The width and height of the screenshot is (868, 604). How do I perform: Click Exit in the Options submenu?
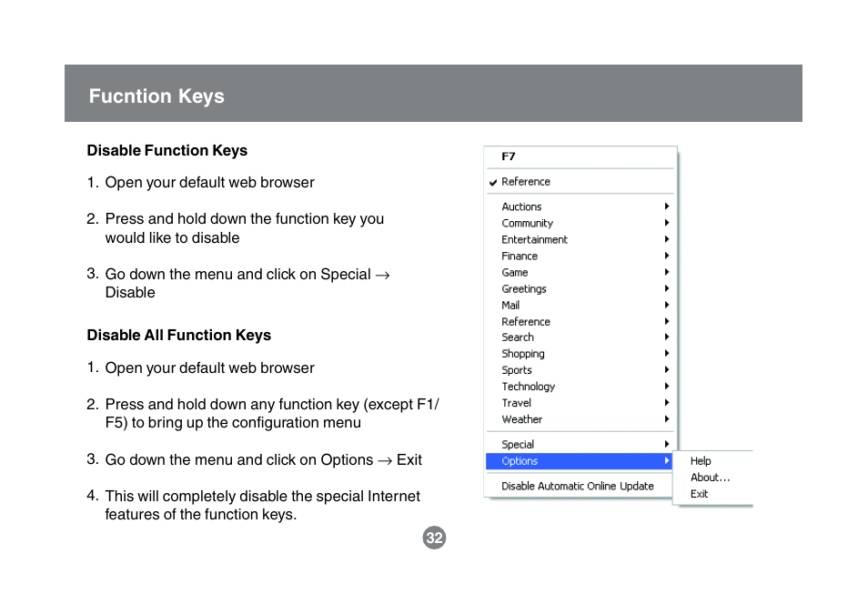(x=699, y=494)
